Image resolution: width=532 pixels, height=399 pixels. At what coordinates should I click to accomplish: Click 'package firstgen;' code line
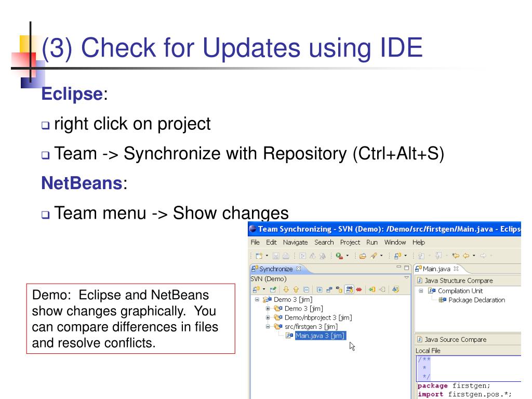[x=454, y=386]
